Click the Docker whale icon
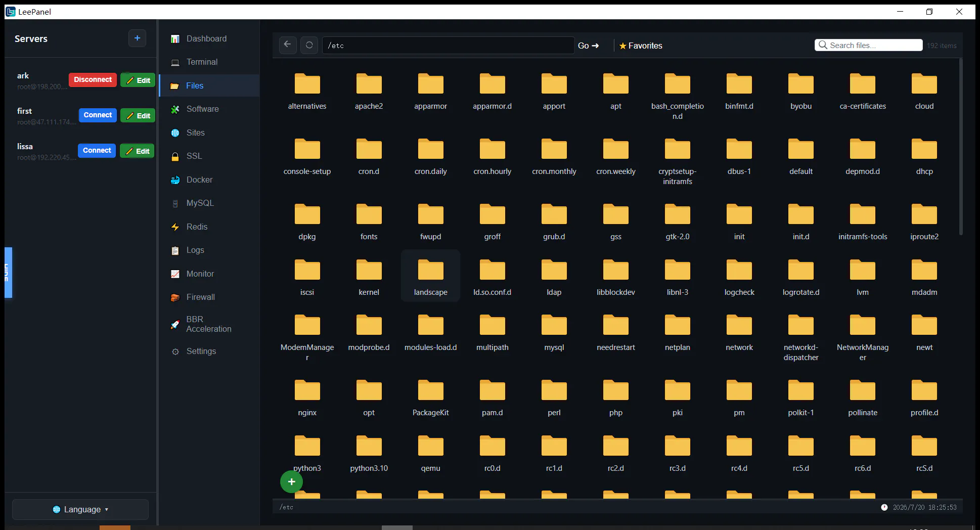 pyautogui.click(x=175, y=180)
